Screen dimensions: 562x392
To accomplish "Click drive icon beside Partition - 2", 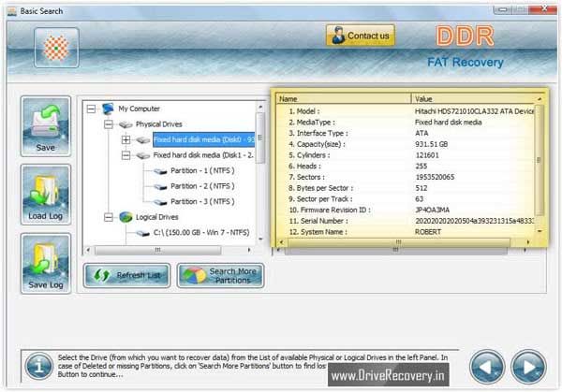I will pyautogui.click(x=160, y=187).
